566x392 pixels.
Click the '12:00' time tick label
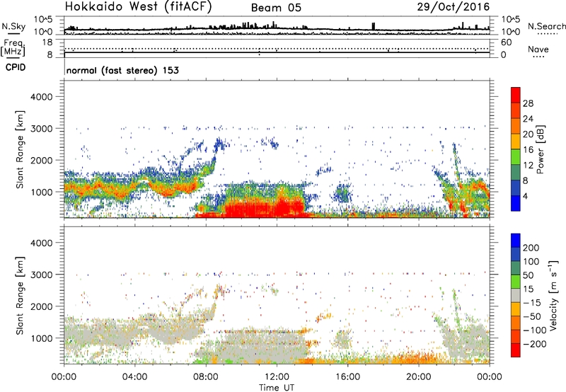pyautogui.click(x=277, y=377)
